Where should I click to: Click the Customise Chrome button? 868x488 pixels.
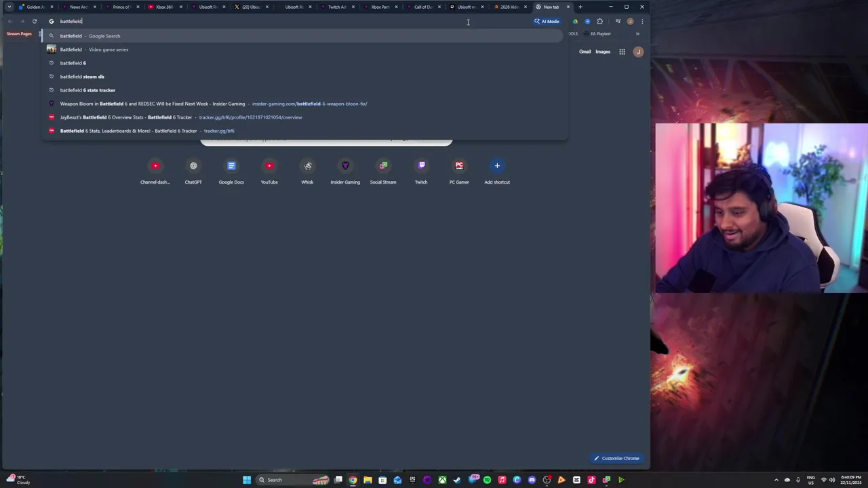point(616,458)
